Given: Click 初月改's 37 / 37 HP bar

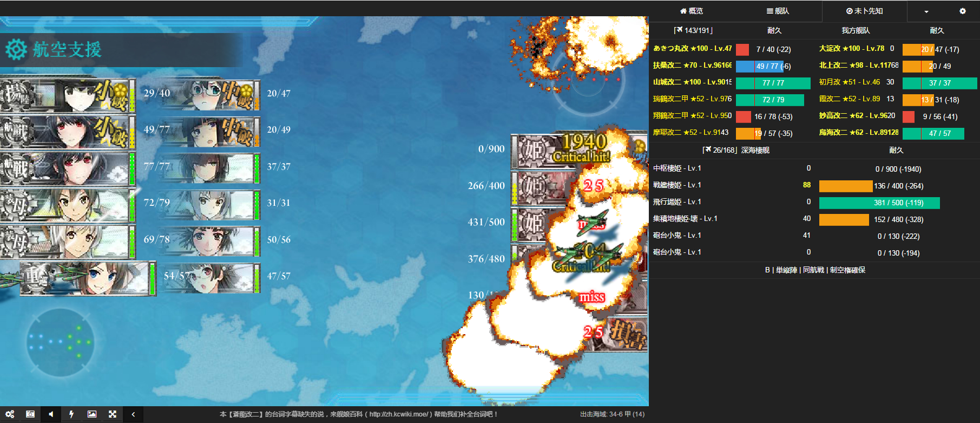Looking at the screenshot, I should [x=940, y=83].
